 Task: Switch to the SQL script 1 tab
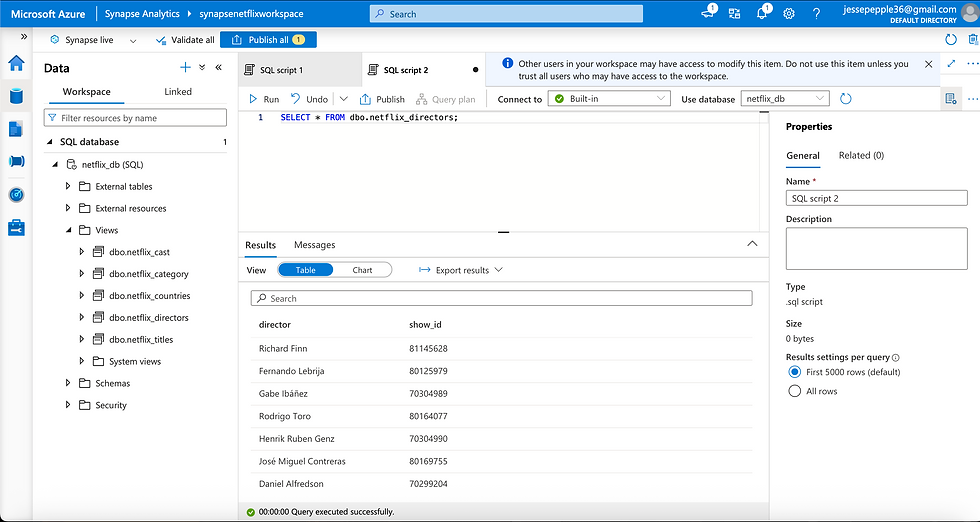click(300, 70)
